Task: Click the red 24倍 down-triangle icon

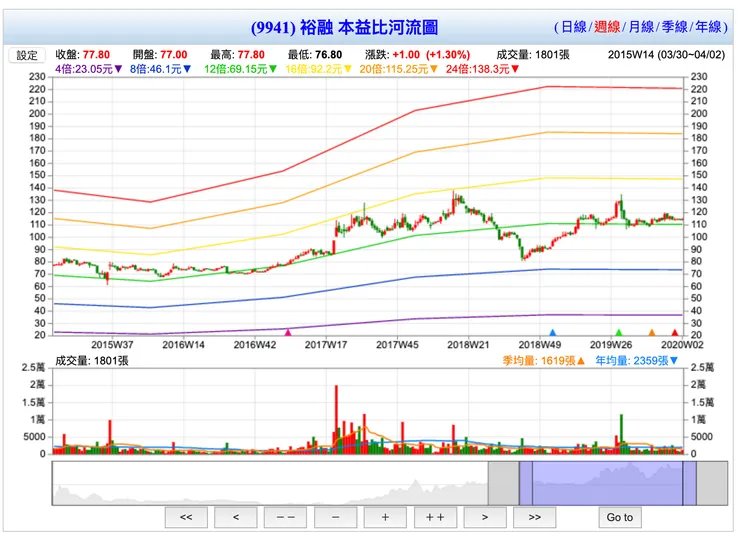Action: click(x=515, y=69)
